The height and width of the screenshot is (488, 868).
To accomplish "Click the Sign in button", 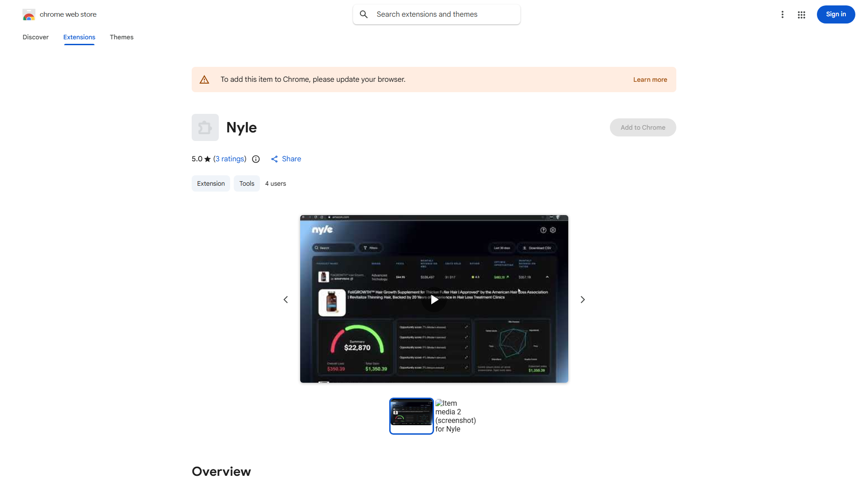I will [x=836, y=14].
